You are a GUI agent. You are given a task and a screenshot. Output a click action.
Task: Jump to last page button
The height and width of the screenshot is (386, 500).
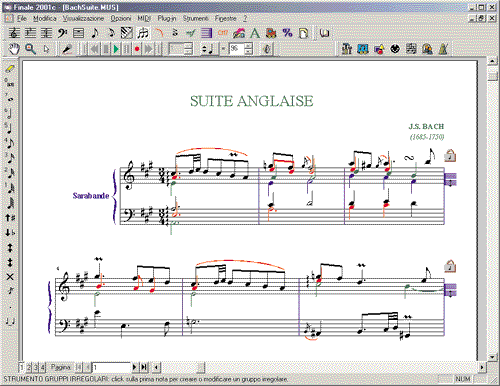[144, 367]
